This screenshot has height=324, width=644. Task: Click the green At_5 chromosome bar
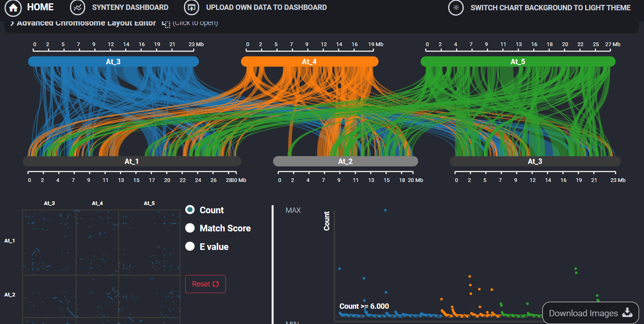click(x=518, y=62)
